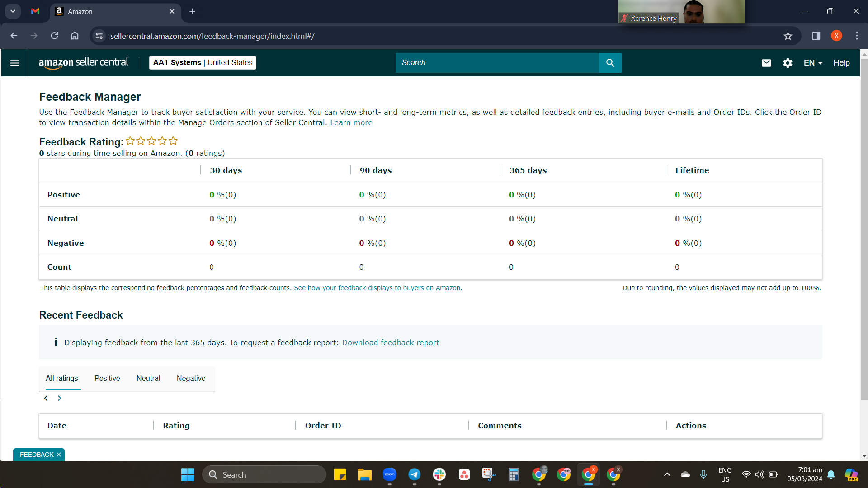This screenshot has height=488, width=868.
Task: Open the settings gear icon
Action: click(x=788, y=63)
